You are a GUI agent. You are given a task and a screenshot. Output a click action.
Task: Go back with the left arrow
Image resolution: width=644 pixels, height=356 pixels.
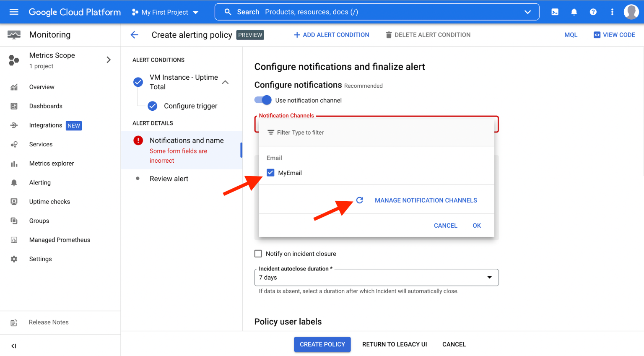pyautogui.click(x=134, y=35)
